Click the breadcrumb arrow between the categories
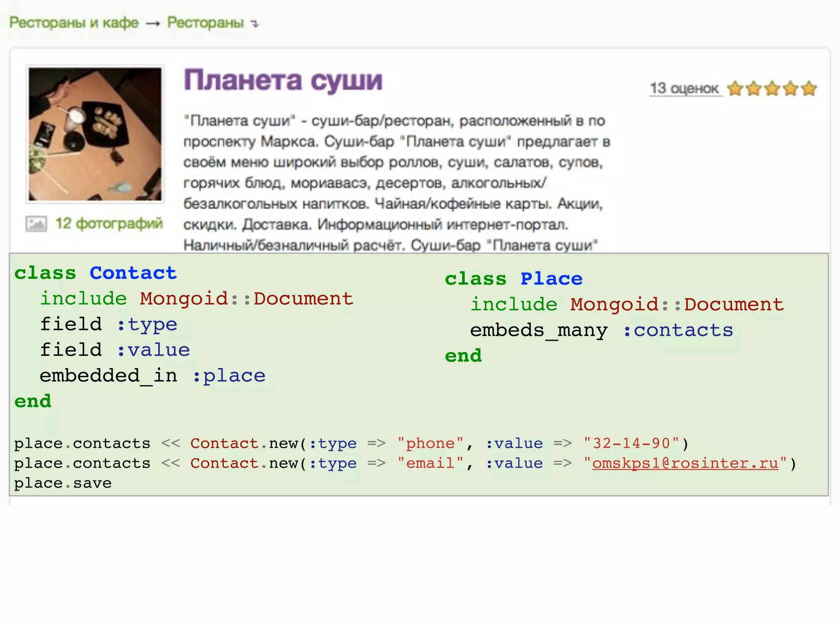Viewport: 840px width, 630px height. pyautogui.click(x=153, y=24)
